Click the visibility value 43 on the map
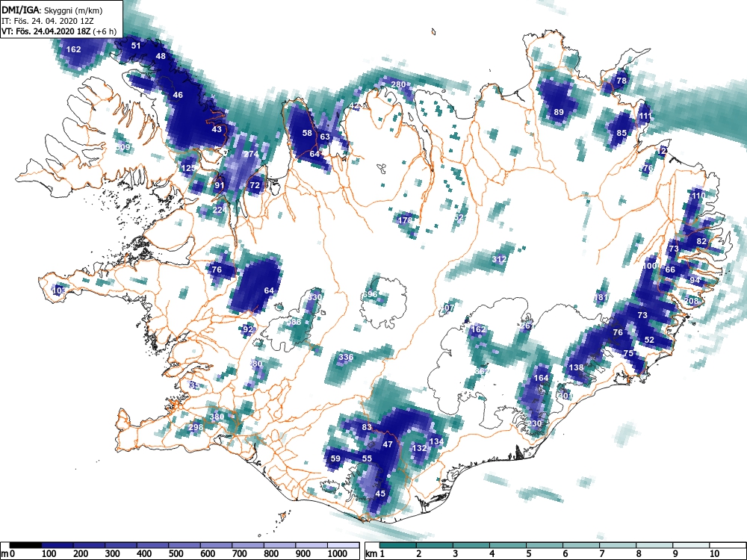This screenshot has height=560, width=747. click(x=217, y=129)
